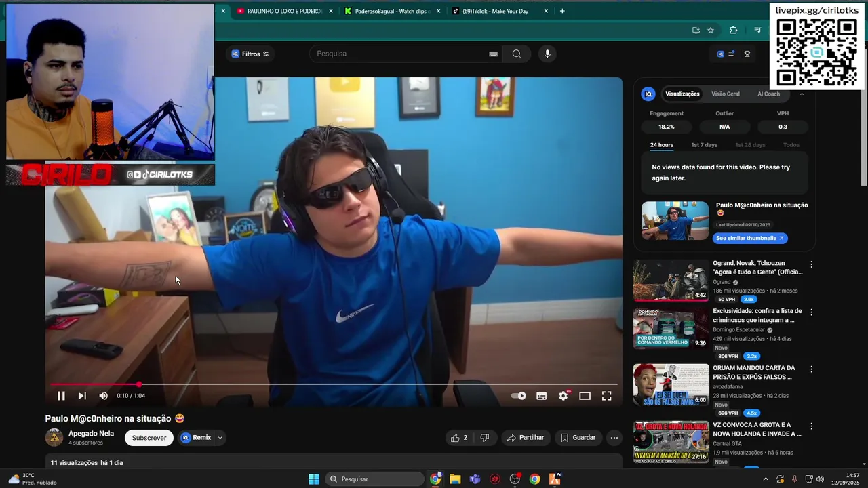Open taskbar weather widget 30°C

tap(33, 479)
